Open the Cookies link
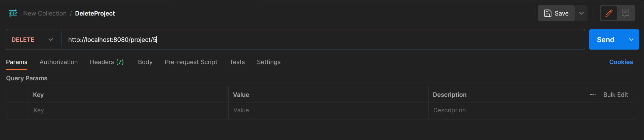The height and width of the screenshot is (140, 644). pyautogui.click(x=621, y=62)
